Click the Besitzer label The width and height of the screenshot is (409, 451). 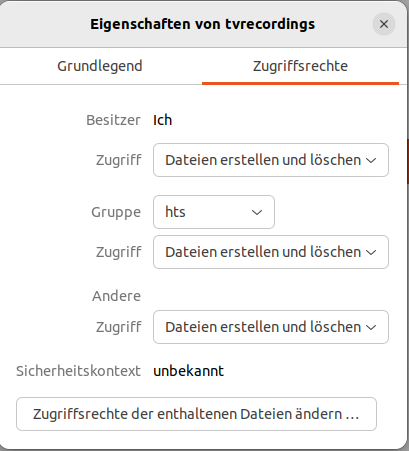click(x=113, y=120)
